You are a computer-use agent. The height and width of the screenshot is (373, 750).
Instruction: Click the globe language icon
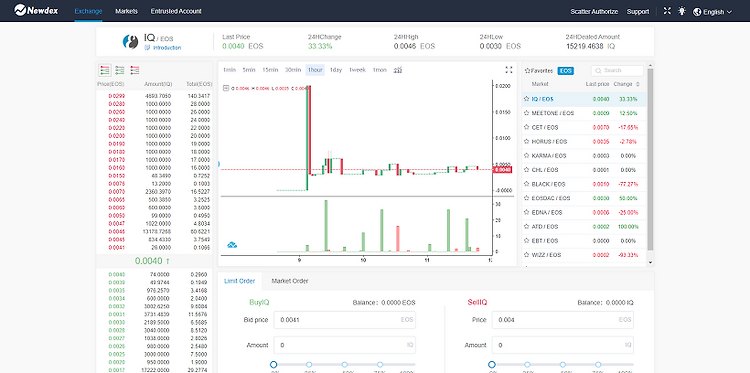(x=697, y=12)
